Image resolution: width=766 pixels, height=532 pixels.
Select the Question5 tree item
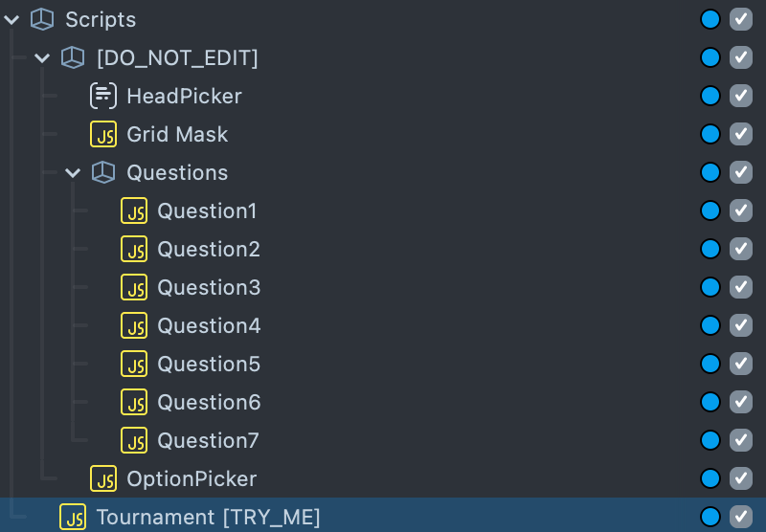coord(209,364)
